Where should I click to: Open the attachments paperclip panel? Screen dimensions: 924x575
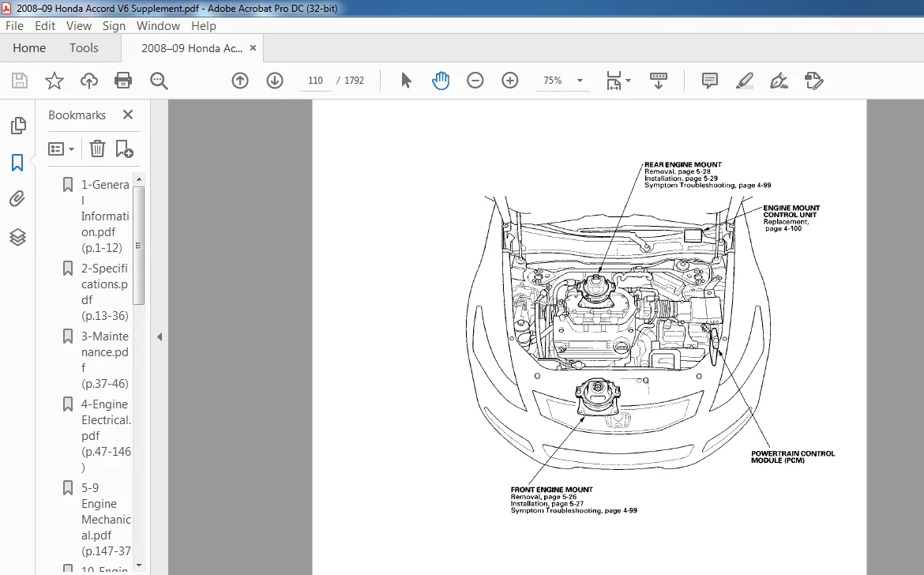point(17,199)
